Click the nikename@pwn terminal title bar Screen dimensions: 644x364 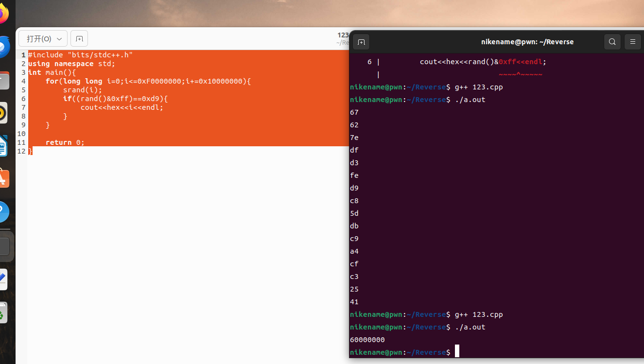pos(527,42)
